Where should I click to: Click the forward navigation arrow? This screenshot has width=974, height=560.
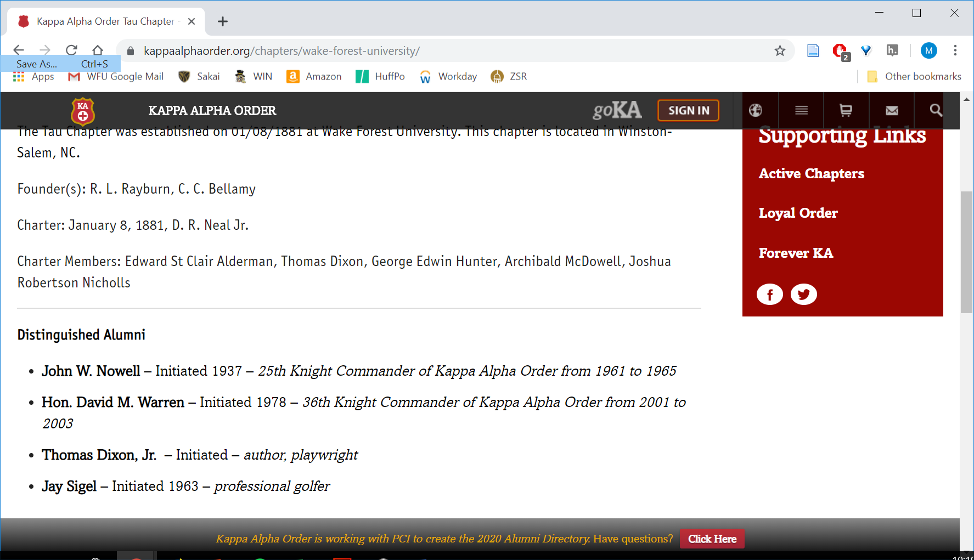tap(45, 50)
